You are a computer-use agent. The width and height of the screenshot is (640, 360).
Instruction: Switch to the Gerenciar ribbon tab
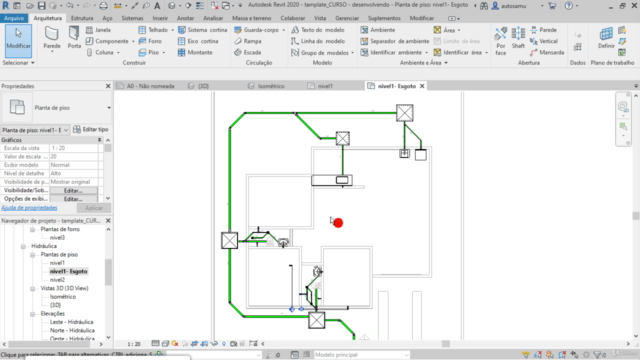(x=347, y=18)
